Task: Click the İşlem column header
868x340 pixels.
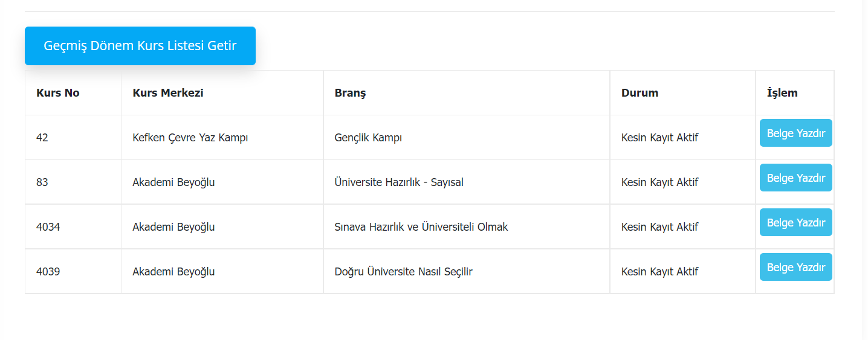Action: pos(782,93)
